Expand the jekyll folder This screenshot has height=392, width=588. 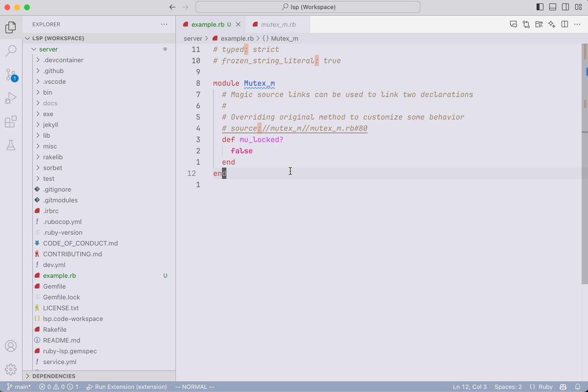pyautogui.click(x=99, y=124)
